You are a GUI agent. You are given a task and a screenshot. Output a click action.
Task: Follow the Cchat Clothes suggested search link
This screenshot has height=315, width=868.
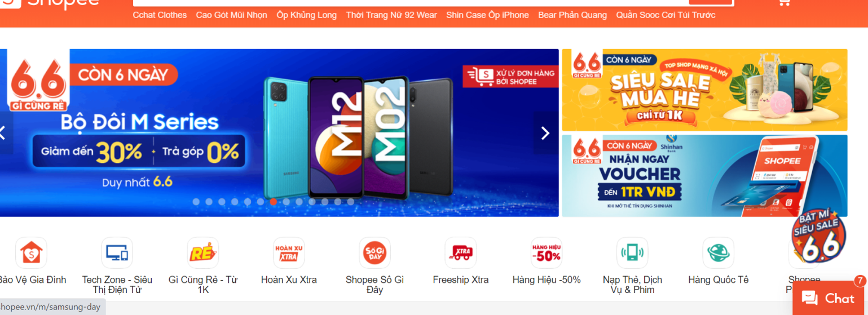click(x=160, y=15)
